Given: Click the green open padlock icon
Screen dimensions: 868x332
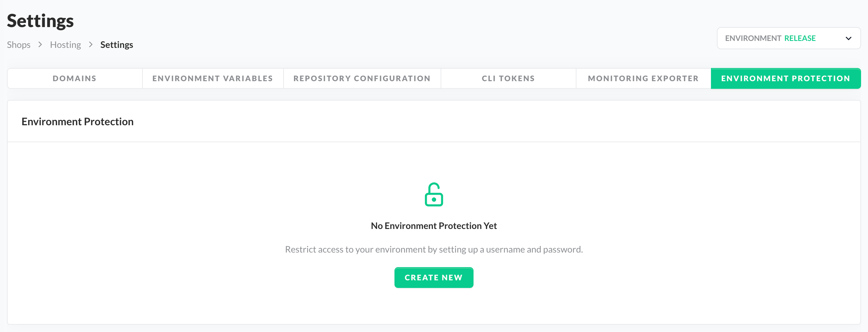Looking at the screenshot, I should pos(434,195).
